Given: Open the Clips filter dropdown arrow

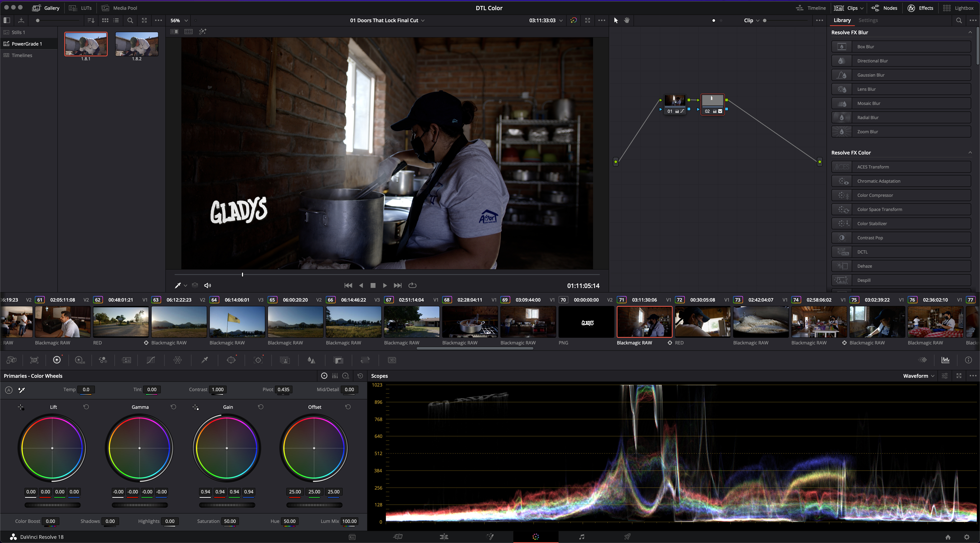Looking at the screenshot, I should (x=862, y=8).
